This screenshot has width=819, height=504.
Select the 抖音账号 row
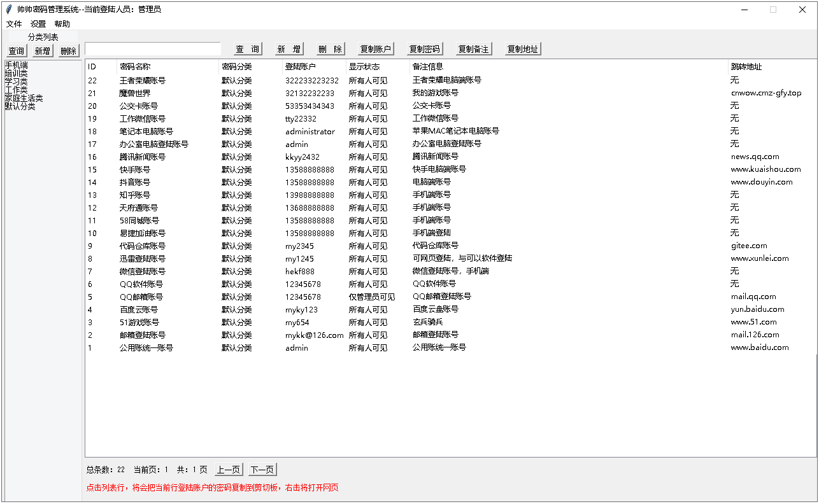pos(451,182)
